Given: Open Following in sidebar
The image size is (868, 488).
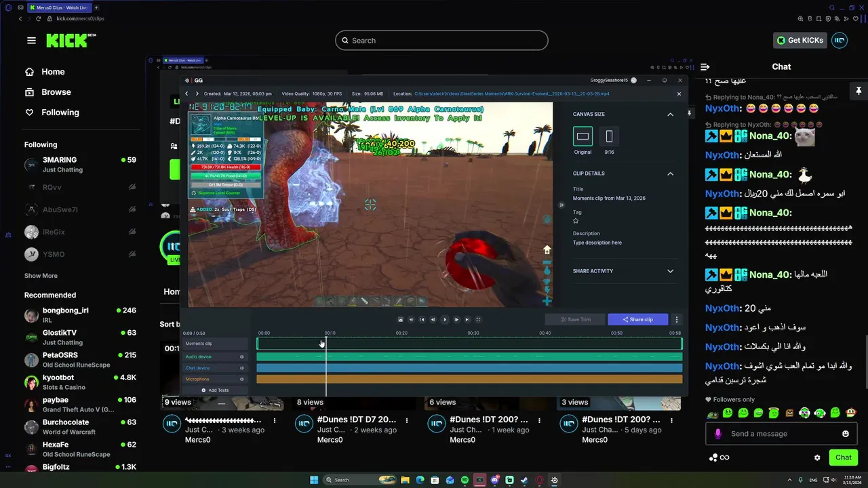Looking at the screenshot, I should [52, 113].
